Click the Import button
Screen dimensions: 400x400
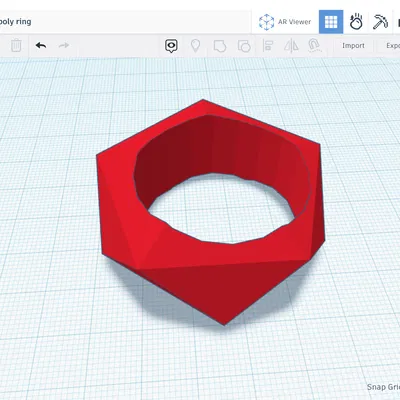[353, 46]
